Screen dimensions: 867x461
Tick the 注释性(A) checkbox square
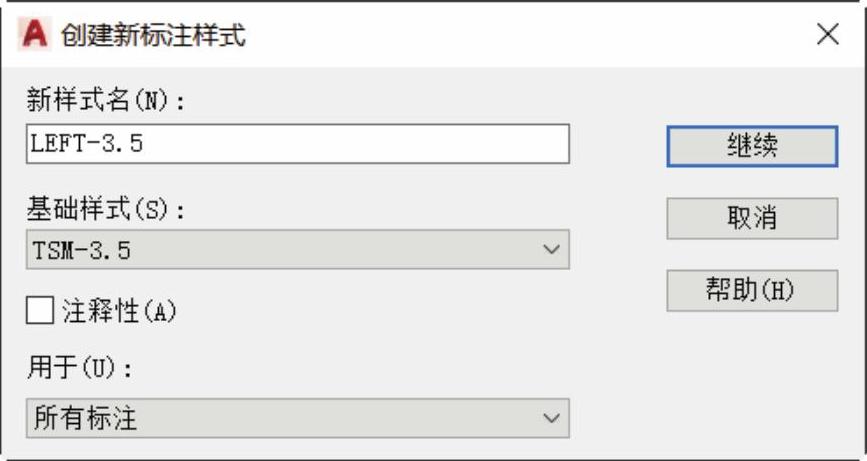pos(40,312)
